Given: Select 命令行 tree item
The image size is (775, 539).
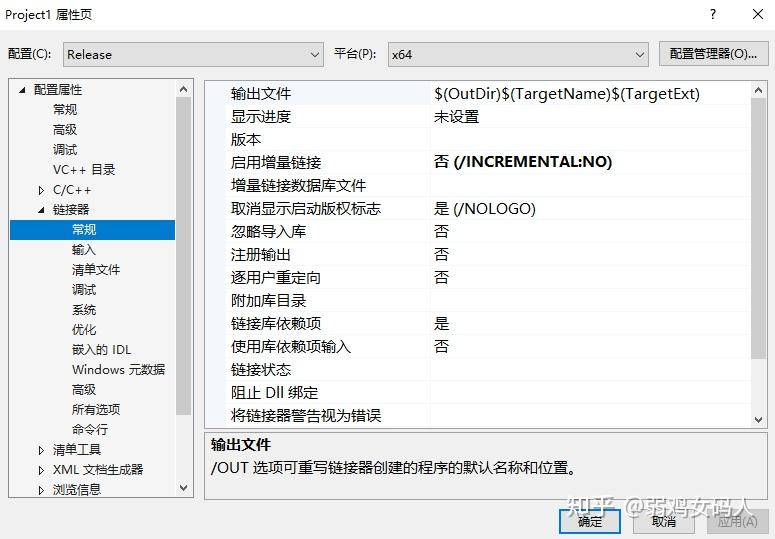Looking at the screenshot, I should pyautogui.click(x=89, y=430).
